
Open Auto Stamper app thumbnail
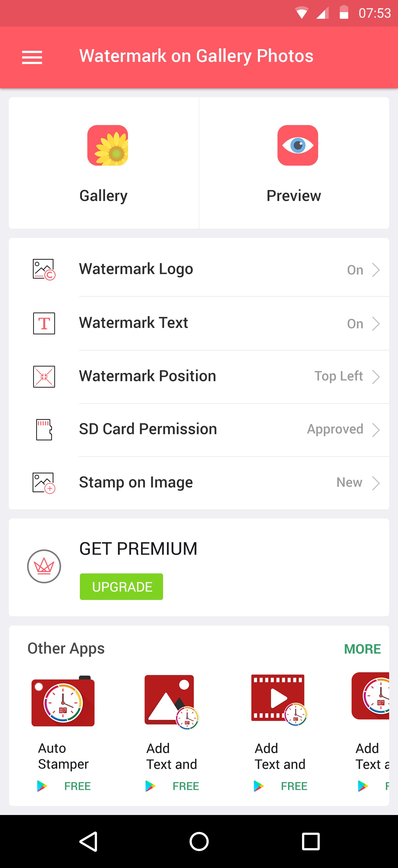pos(63,702)
